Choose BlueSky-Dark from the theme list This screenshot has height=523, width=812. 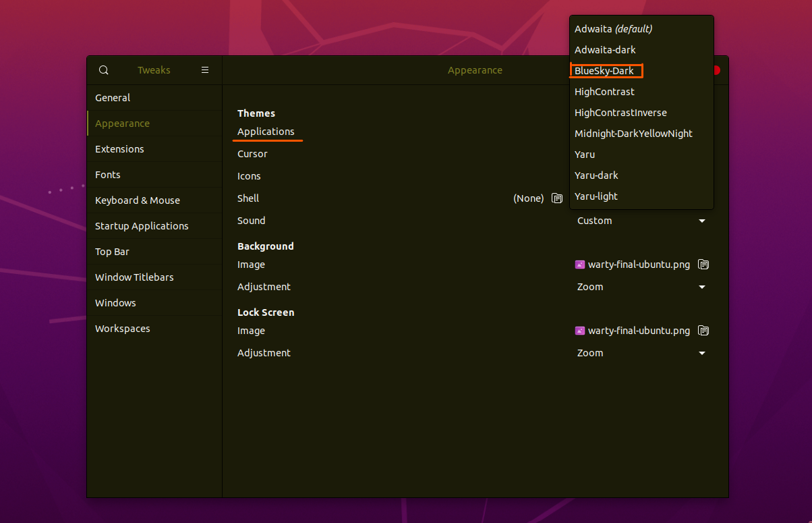point(641,71)
